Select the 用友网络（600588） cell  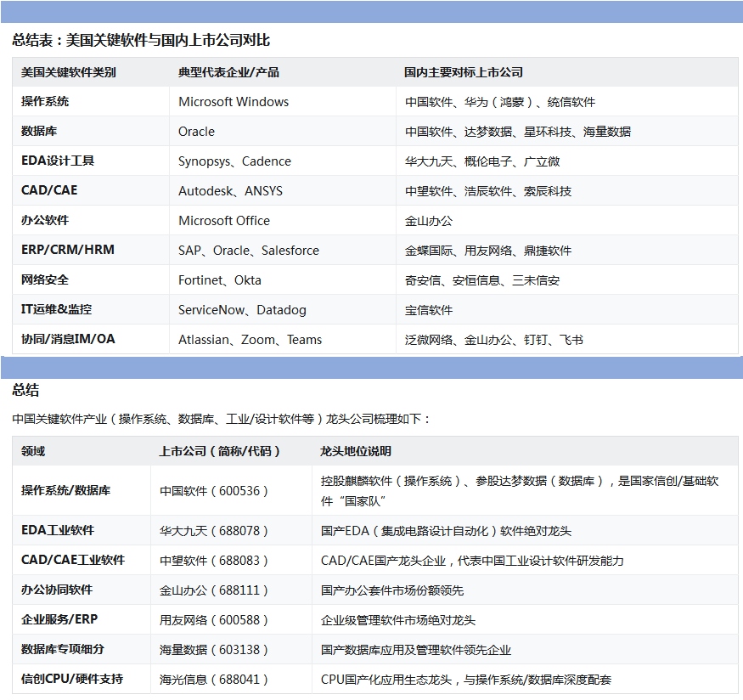(x=214, y=620)
